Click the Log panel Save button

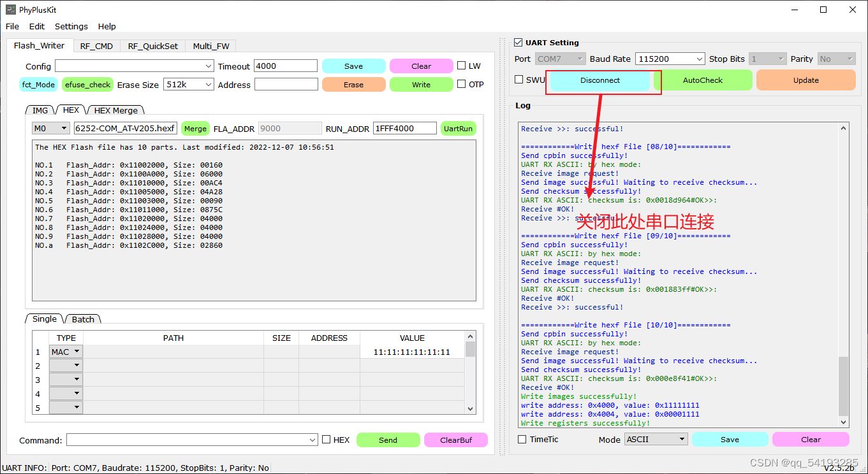[x=730, y=440]
